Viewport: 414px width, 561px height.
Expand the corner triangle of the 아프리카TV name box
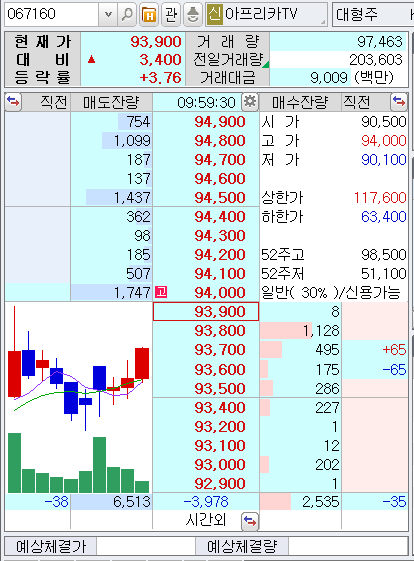(323, 22)
